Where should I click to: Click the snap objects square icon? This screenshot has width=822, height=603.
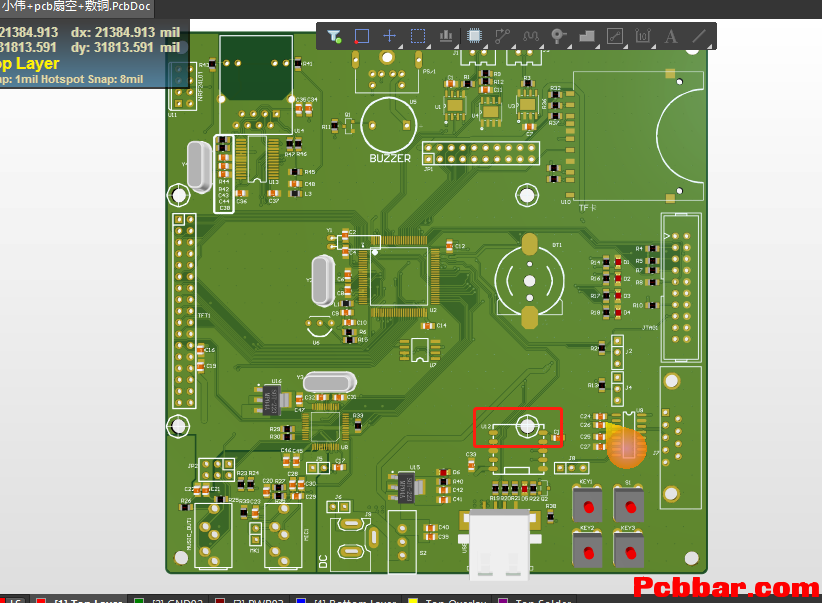pos(362,36)
